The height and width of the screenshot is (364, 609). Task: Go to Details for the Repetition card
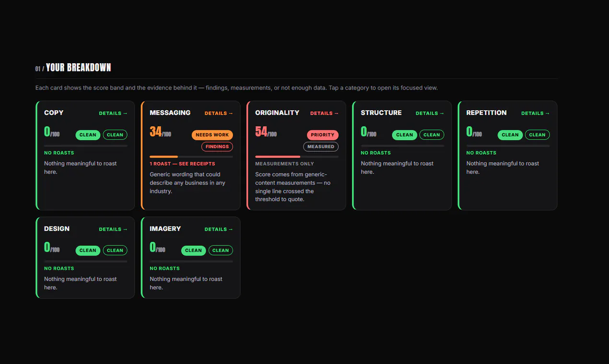tap(535, 114)
